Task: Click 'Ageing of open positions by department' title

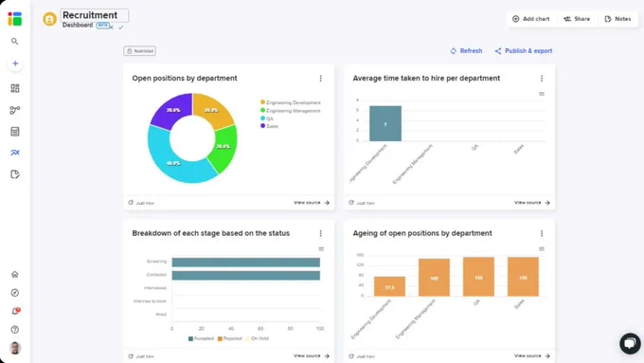Action: 422,233
